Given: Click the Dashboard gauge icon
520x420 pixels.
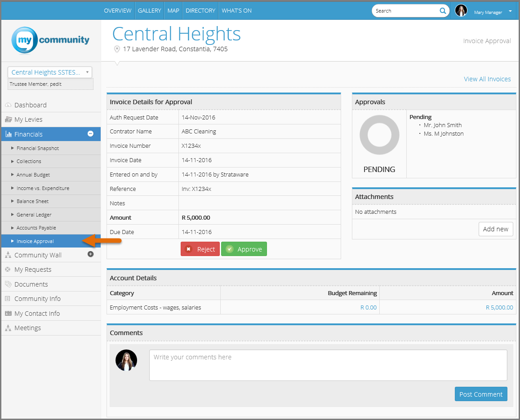Looking at the screenshot, I should coord(8,105).
